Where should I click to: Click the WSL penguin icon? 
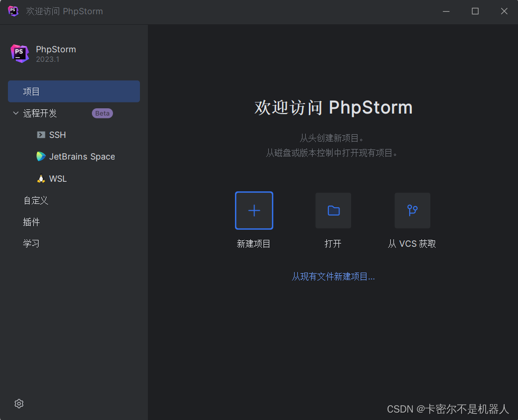tap(41, 179)
